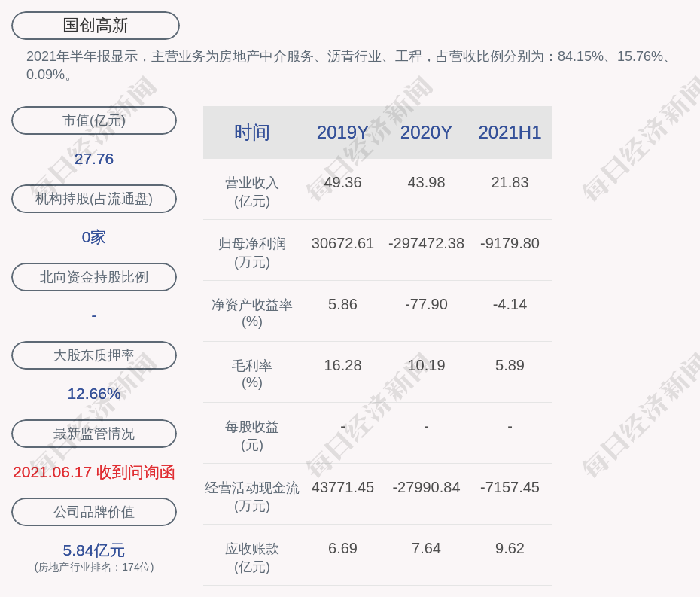Click the 2019Y column header
The image size is (700, 597).
click(x=342, y=132)
